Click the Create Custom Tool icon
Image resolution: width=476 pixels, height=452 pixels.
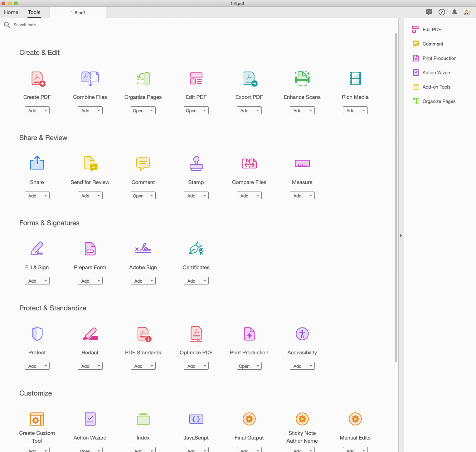tap(37, 419)
